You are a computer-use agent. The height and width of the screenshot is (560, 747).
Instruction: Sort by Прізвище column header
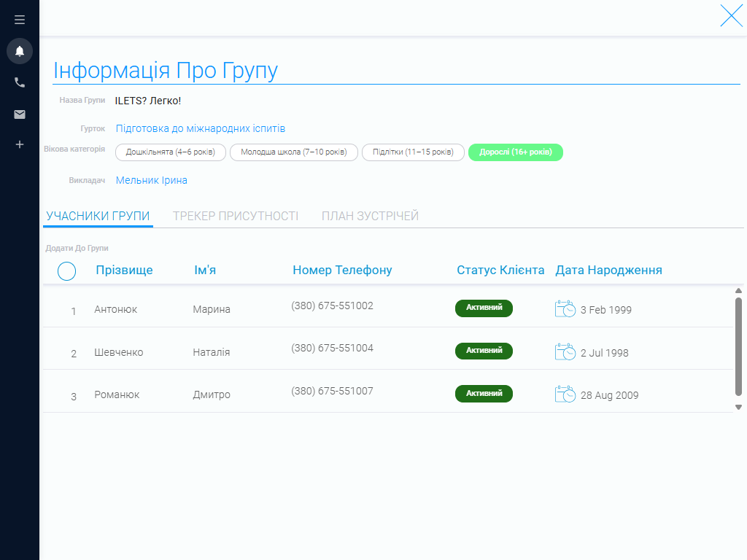124,270
